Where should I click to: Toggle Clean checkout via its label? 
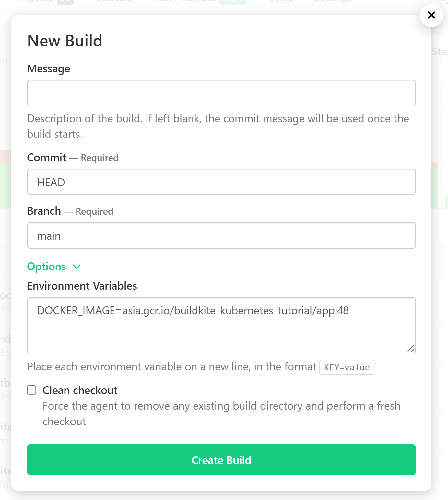coord(80,390)
